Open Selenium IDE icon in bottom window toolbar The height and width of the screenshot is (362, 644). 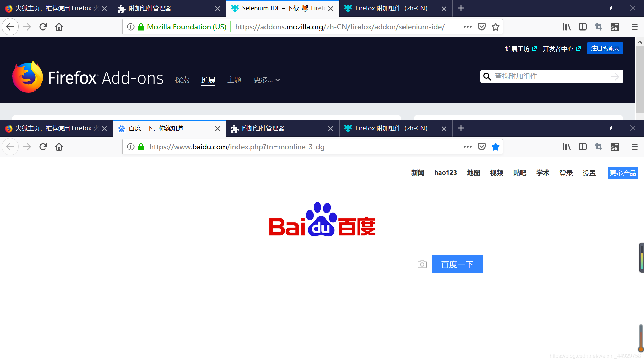[615, 147]
